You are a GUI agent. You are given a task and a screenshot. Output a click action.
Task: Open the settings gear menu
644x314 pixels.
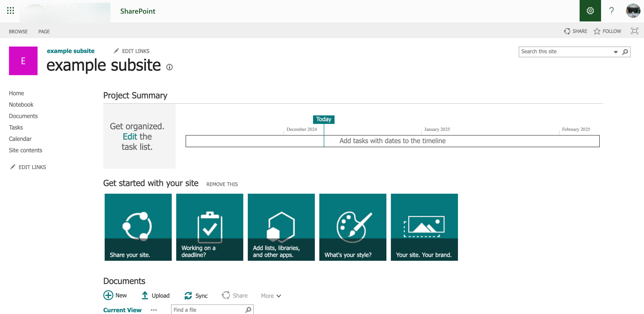click(x=590, y=11)
